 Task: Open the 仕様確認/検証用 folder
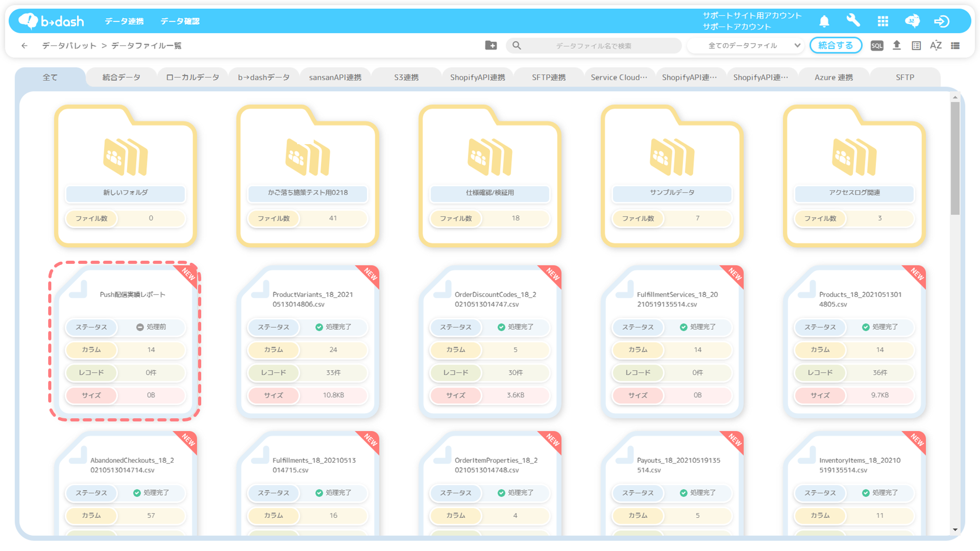point(489,175)
